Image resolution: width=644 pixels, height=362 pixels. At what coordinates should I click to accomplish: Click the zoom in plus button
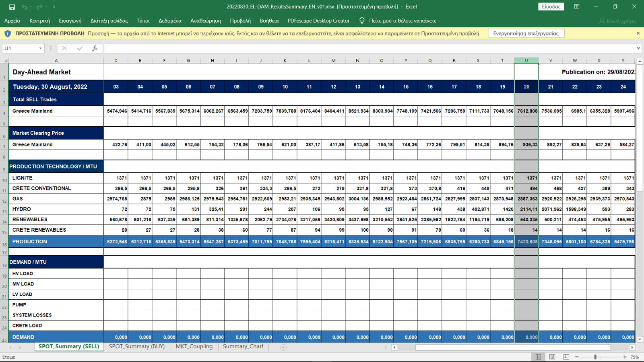(625, 357)
